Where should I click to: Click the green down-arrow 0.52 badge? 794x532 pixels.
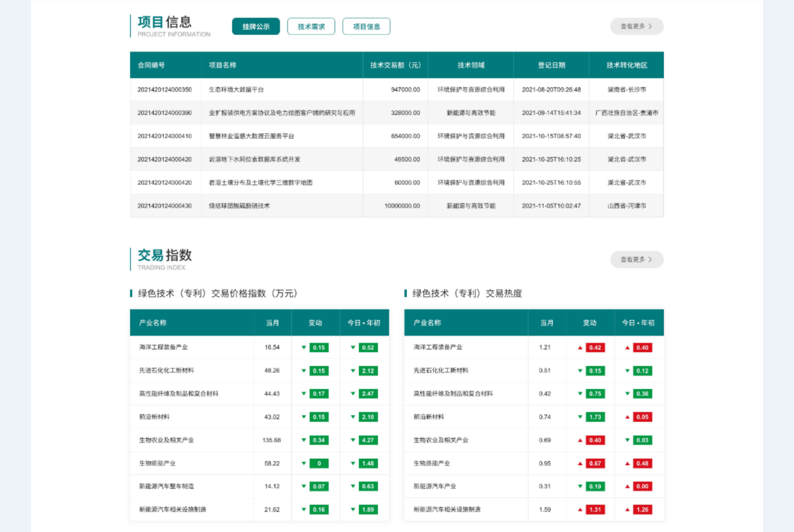click(x=368, y=348)
